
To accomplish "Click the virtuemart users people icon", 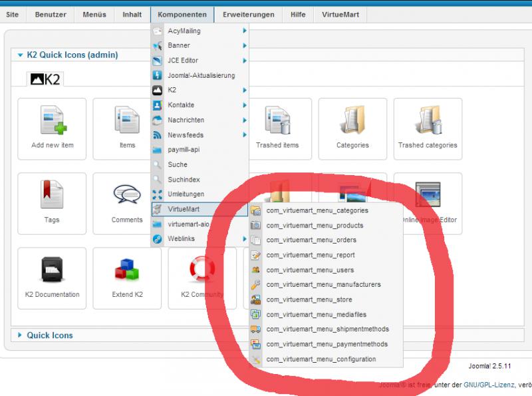I will pyautogui.click(x=255, y=270).
